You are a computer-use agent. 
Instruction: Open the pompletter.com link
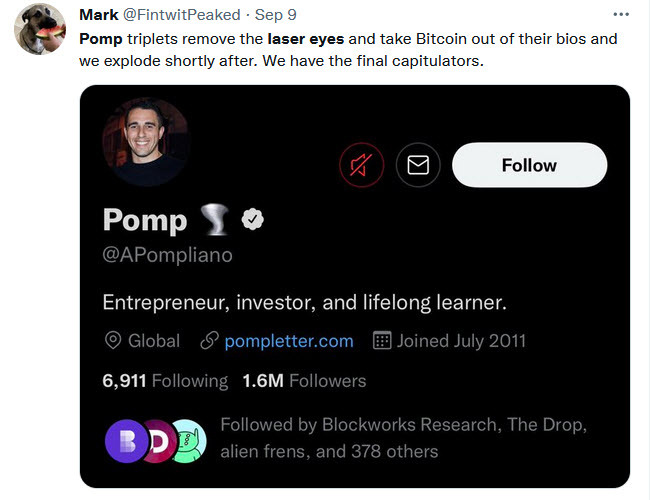(289, 341)
